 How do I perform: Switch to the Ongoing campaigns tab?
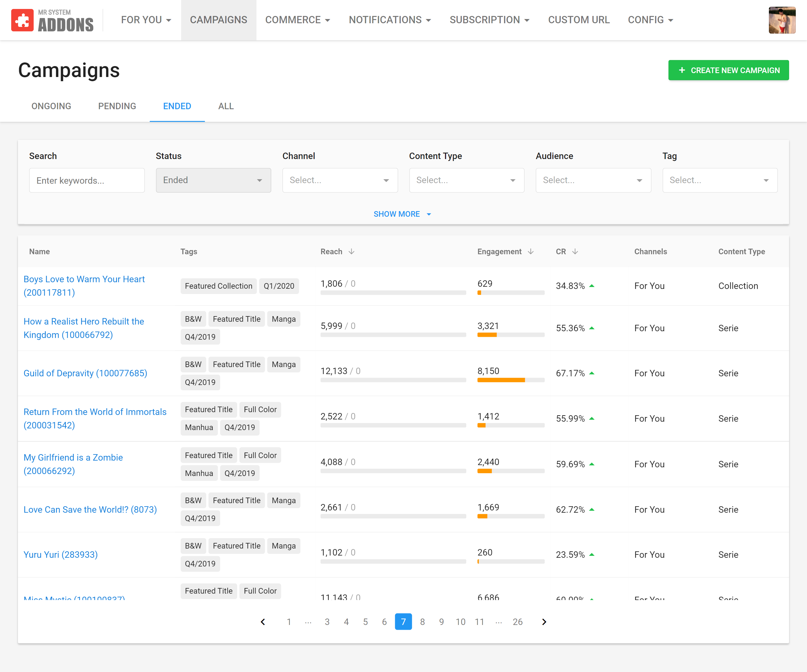[51, 106]
